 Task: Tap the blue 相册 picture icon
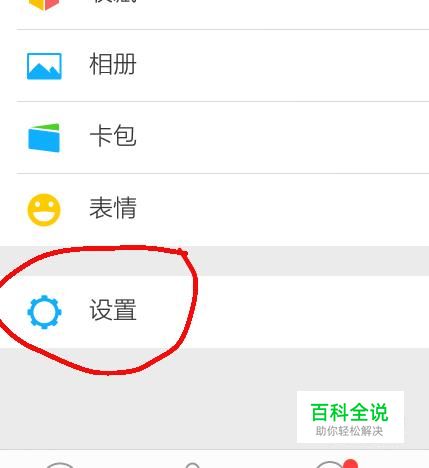coord(44,66)
